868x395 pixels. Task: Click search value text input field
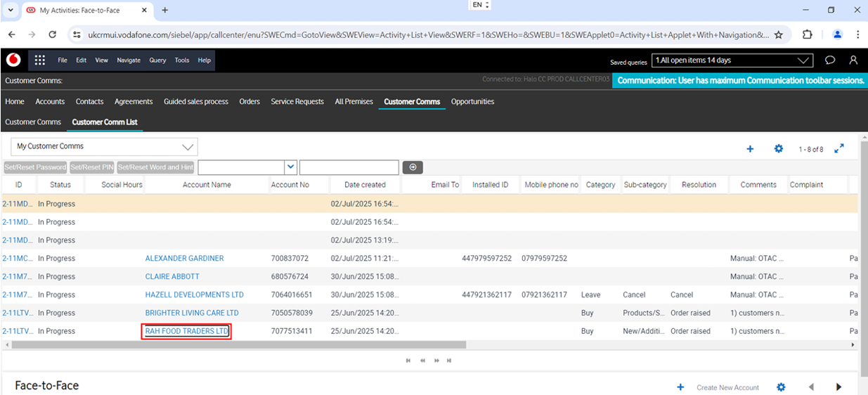coord(349,167)
